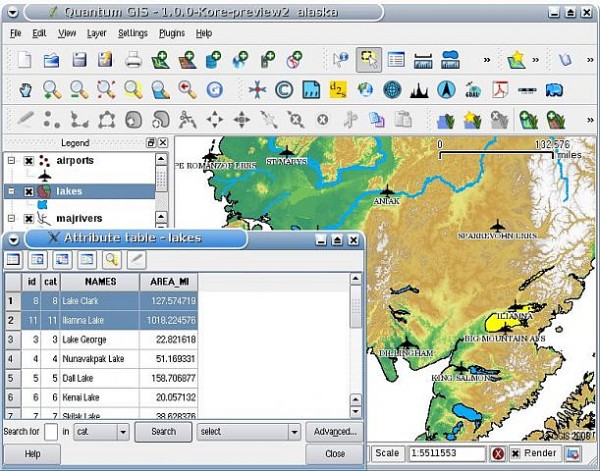Viewport: 600px width, 471px height.
Task: Close the attribute table with Close button
Action: tap(335, 454)
